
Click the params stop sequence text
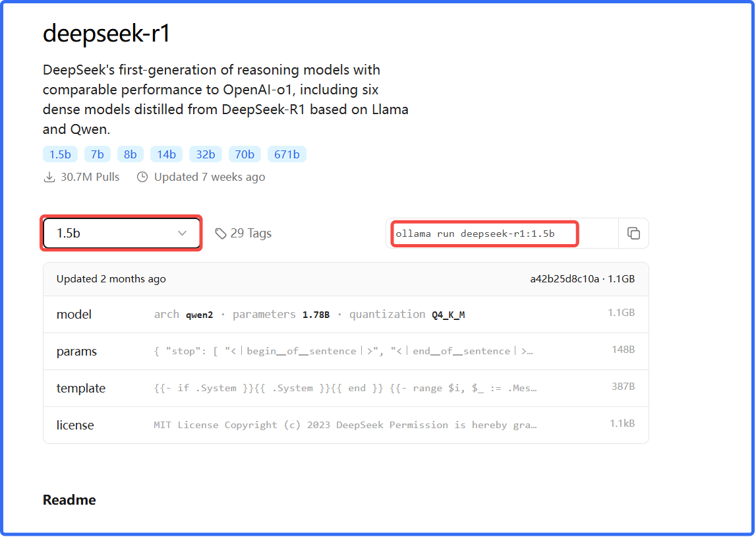point(343,351)
